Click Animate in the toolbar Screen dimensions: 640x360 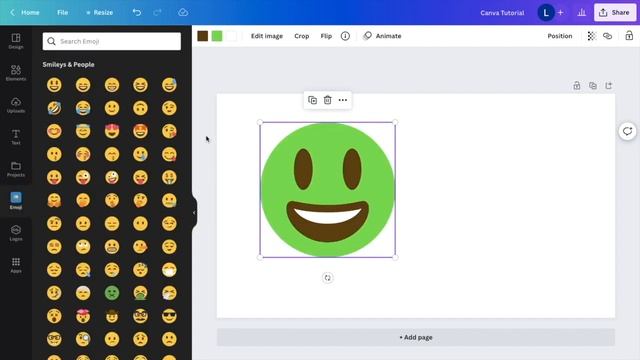click(382, 36)
